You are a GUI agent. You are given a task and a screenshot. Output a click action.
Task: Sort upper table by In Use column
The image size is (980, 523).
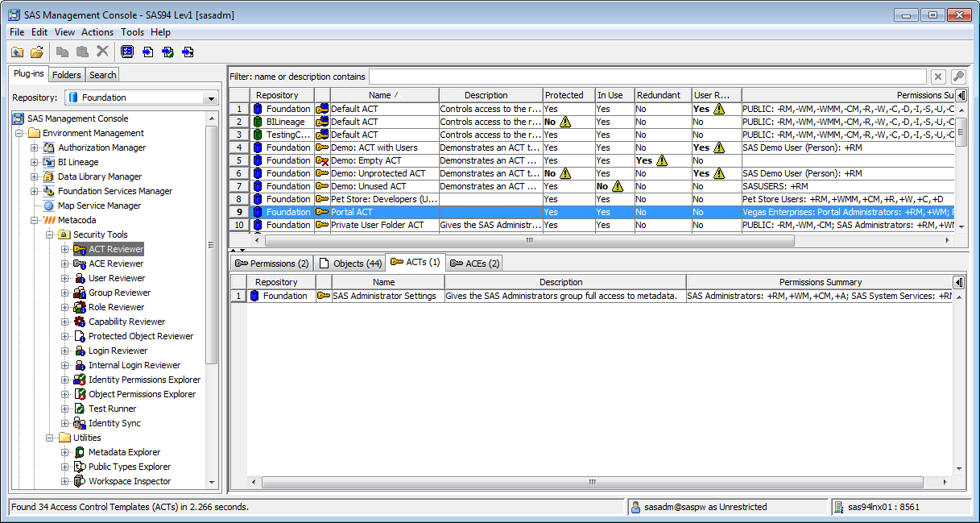[614, 95]
